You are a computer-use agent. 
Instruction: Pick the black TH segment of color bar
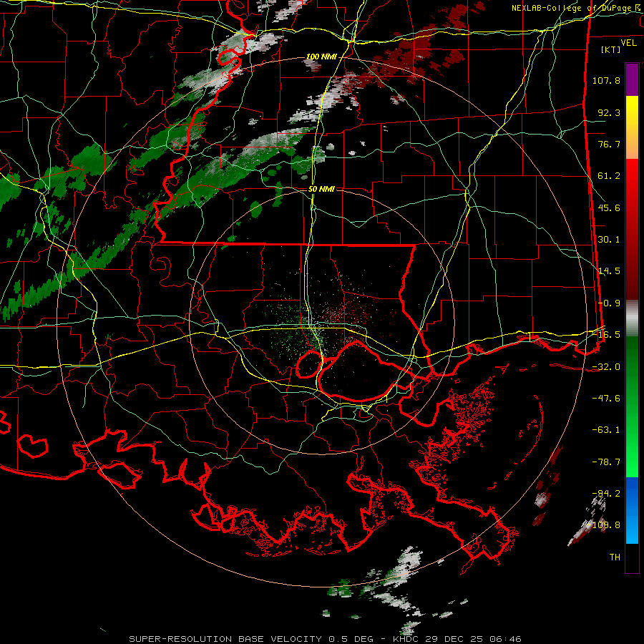click(632, 558)
